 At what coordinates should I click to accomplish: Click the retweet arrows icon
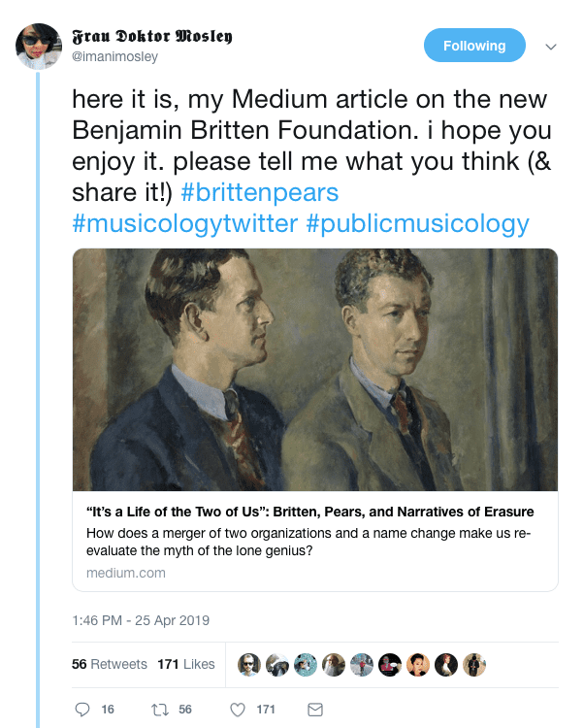coord(160,710)
